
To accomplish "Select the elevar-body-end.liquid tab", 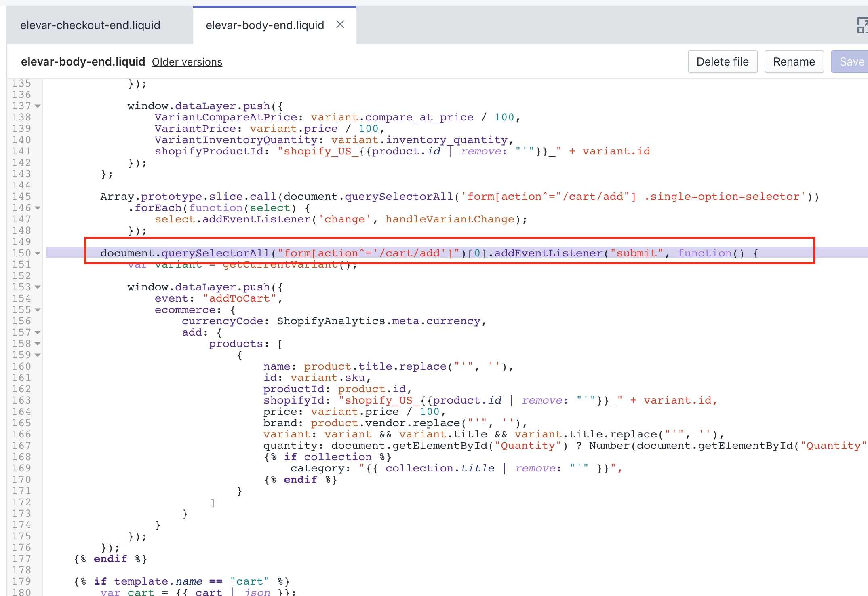I will pos(265,25).
